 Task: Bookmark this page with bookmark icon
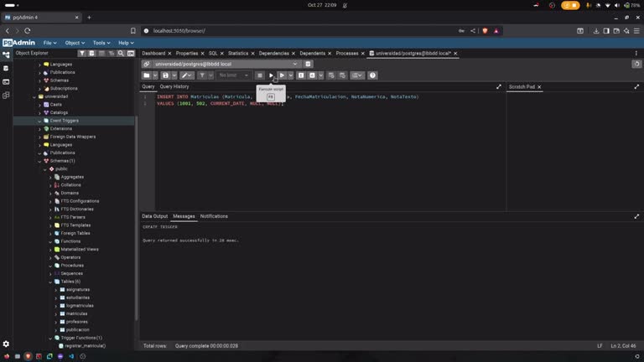pyautogui.click(x=133, y=31)
